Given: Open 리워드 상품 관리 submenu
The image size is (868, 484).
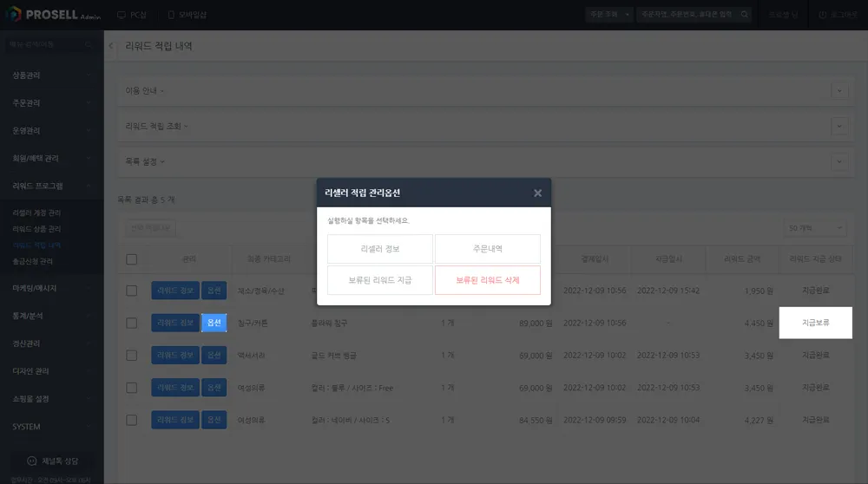Looking at the screenshot, I should click(x=36, y=229).
